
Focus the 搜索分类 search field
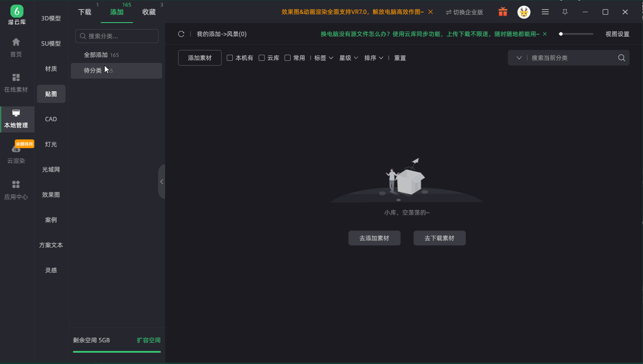coord(117,36)
